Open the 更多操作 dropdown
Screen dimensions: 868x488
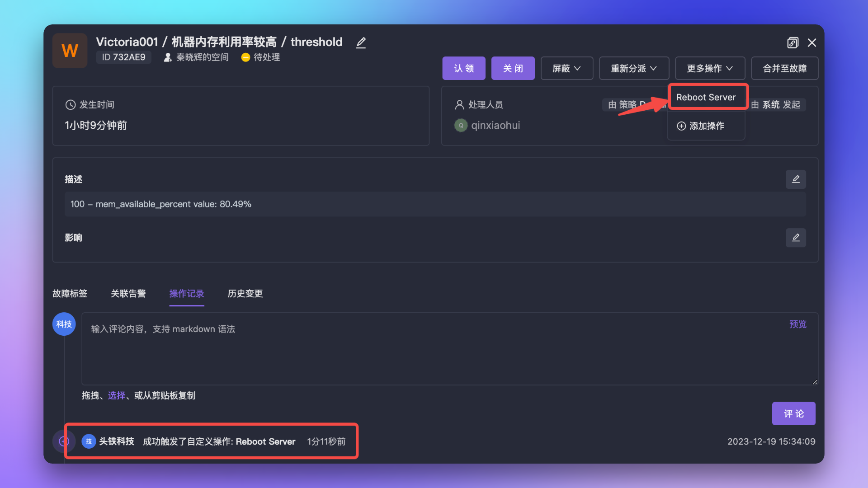click(710, 68)
